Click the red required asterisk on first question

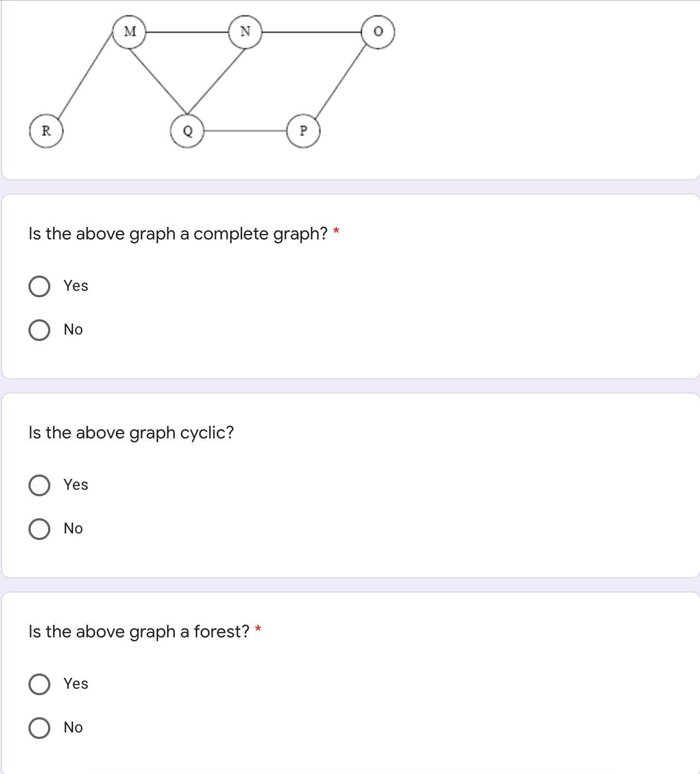point(336,231)
